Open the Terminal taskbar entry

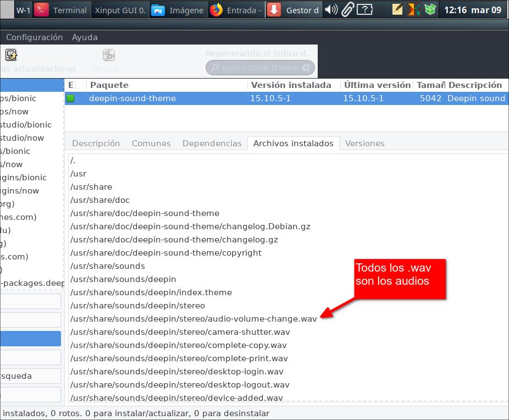(x=60, y=10)
